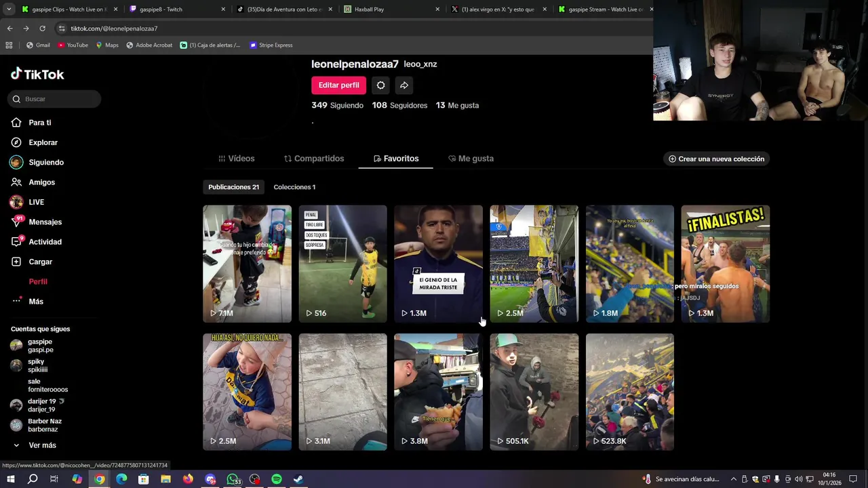This screenshot has width=868, height=488.
Task: Open profile settings gear icon
Action: 380,85
